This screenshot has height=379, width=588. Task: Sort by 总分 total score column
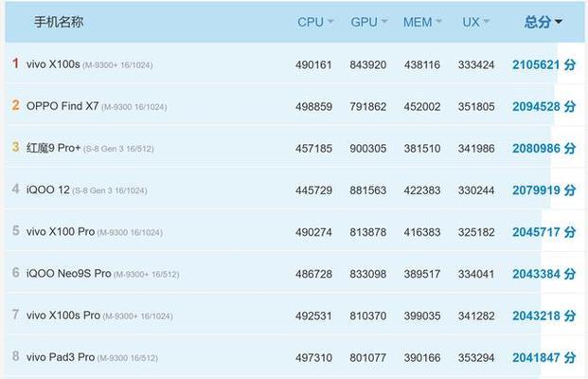tap(543, 22)
